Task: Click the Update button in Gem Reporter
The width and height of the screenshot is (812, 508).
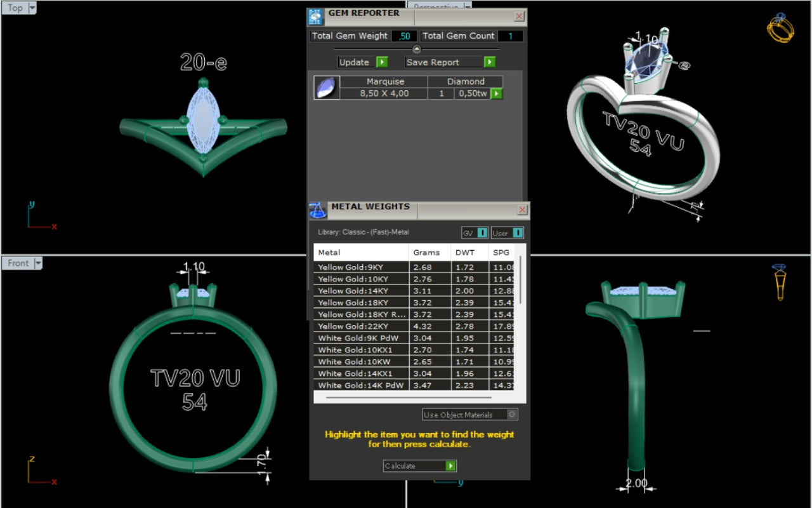Action: 362,62
